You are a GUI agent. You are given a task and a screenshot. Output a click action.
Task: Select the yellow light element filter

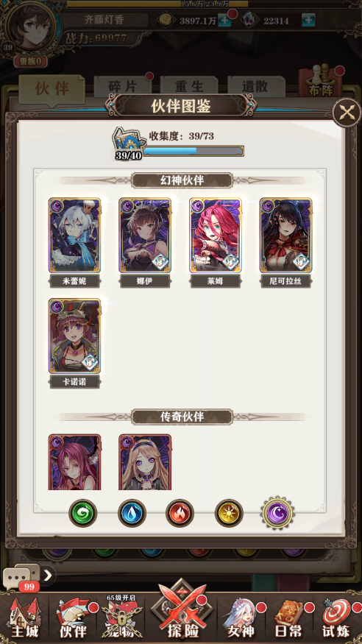[229, 513]
